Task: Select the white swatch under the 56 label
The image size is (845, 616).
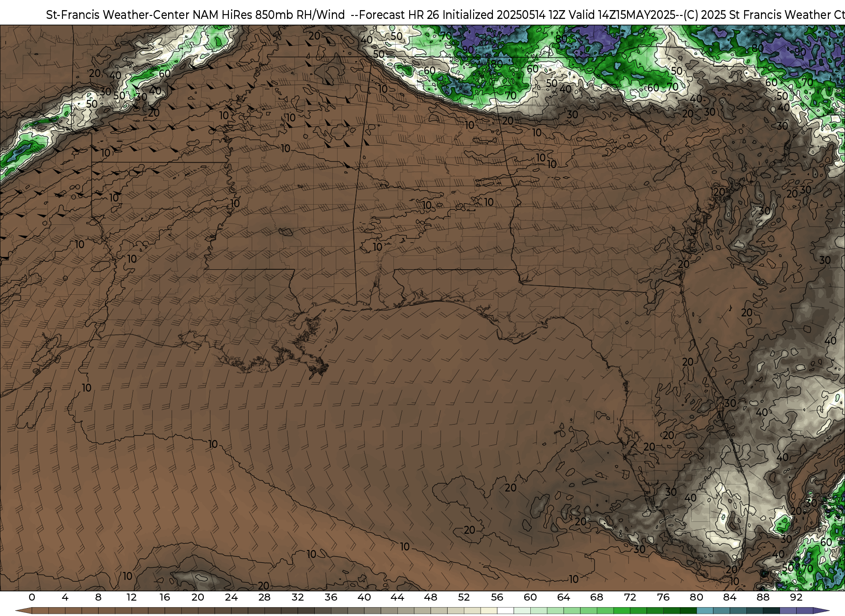Action: point(505,611)
